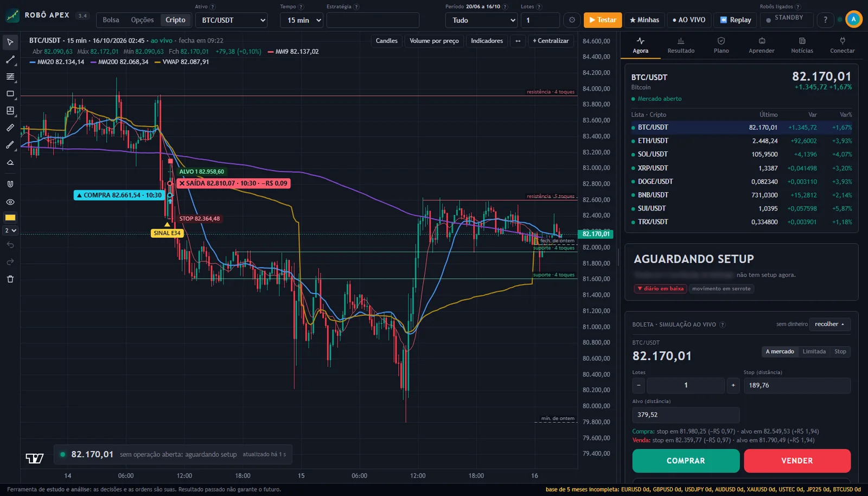Screen dimensions: 868x496
Task: Open the Aprender panel tab
Action: coord(762,46)
